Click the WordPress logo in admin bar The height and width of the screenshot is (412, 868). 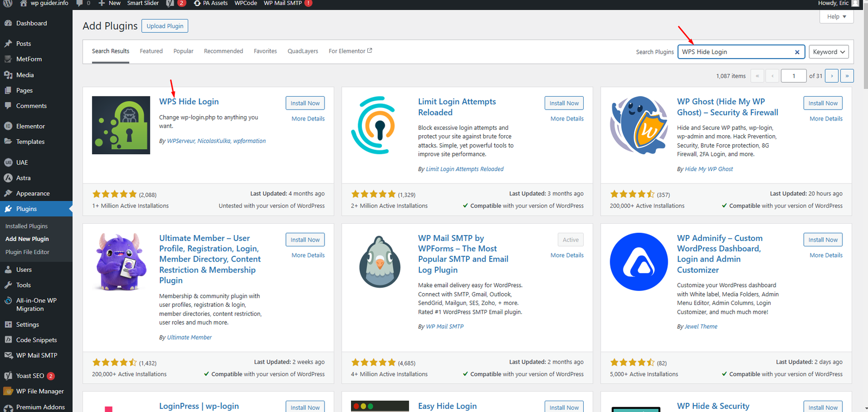coord(8,3)
